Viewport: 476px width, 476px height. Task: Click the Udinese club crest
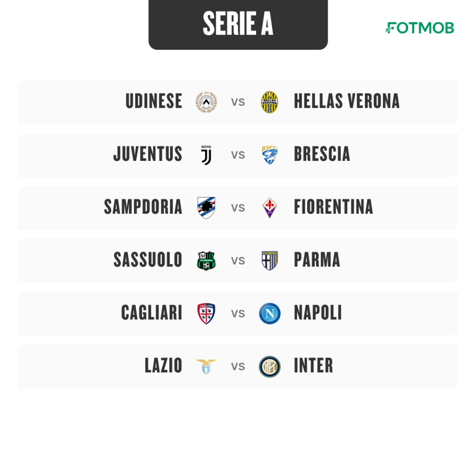coord(206,102)
